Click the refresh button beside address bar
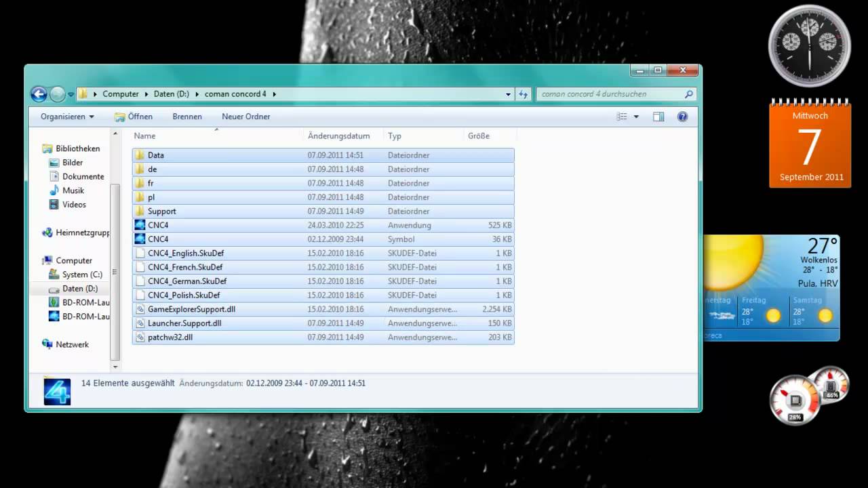This screenshot has width=868, height=488. tap(523, 94)
